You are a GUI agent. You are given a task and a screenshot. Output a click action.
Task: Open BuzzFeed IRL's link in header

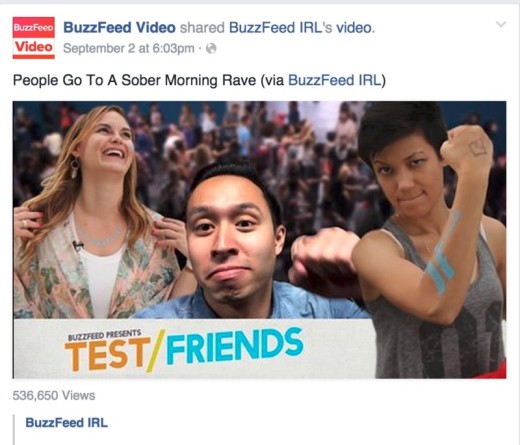[281, 28]
